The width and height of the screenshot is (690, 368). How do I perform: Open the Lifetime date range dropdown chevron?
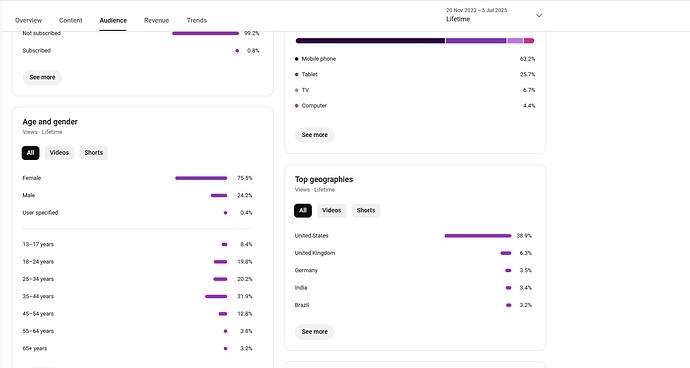(539, 15)
